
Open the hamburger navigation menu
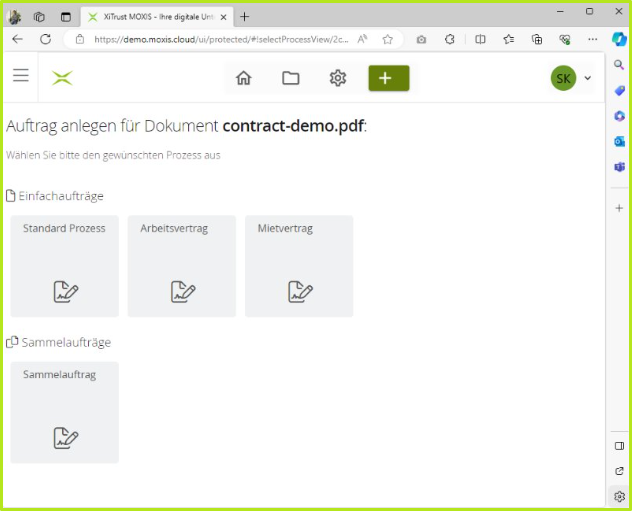tap(20, 76)
